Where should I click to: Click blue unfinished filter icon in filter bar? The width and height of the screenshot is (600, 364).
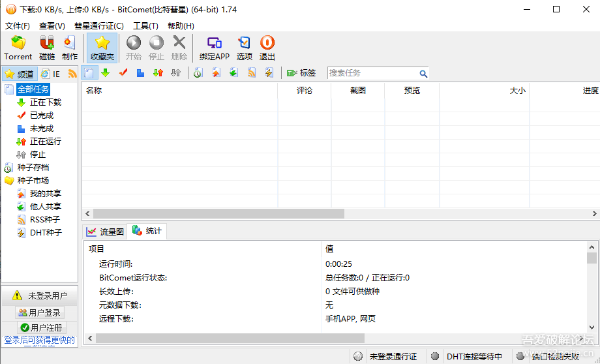[x=140, y=72]
